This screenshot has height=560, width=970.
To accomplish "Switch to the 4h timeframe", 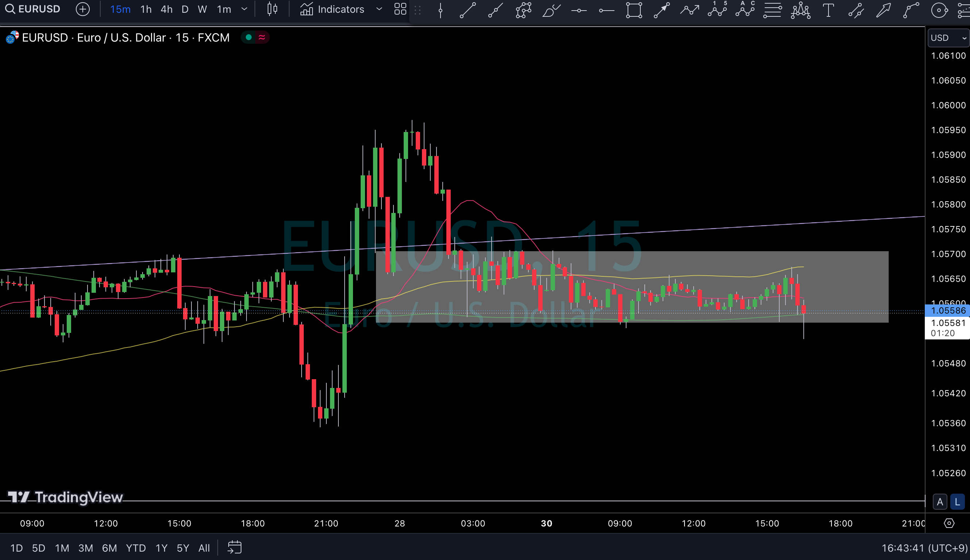I will tap(166, 9).
